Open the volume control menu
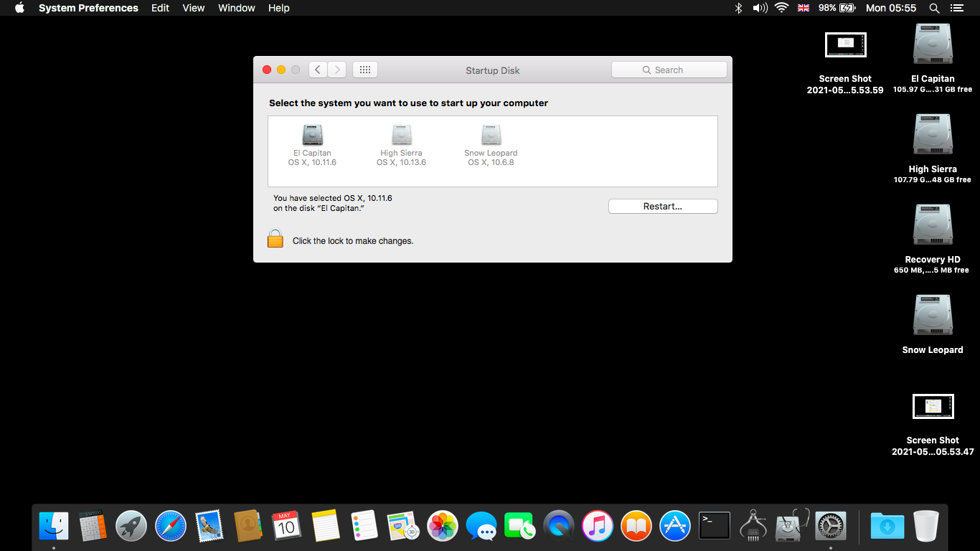 point(760,8)
